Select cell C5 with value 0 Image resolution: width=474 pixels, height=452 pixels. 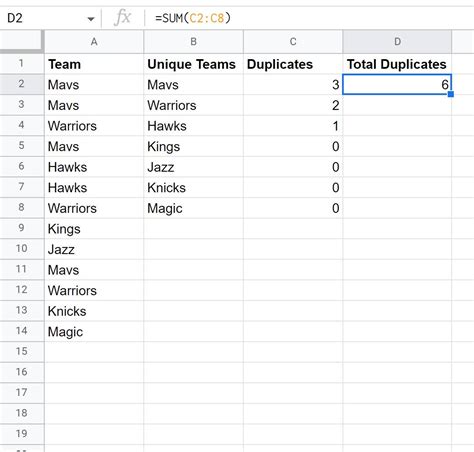click(293, 146)
